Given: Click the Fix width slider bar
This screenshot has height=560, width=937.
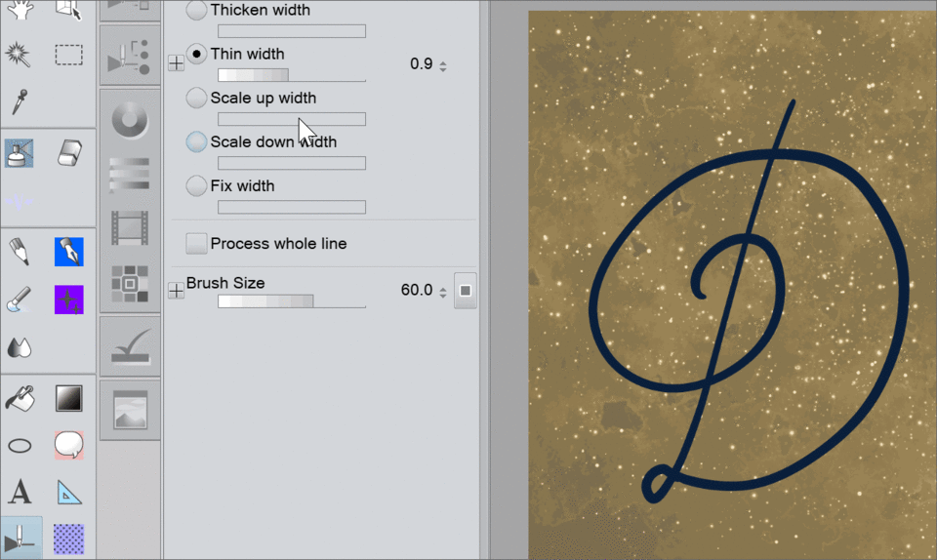Looking at the screenshot, I should [x=292, y=207].
